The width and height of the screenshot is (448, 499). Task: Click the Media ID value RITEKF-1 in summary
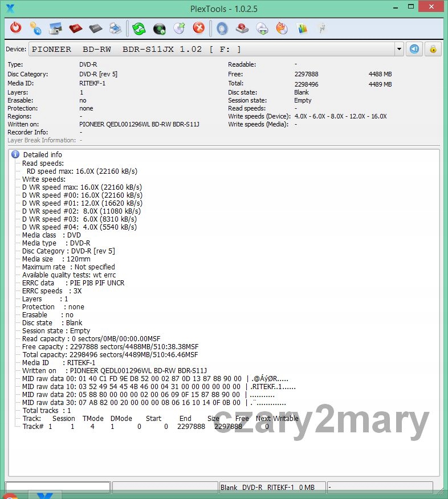(92, 83)
